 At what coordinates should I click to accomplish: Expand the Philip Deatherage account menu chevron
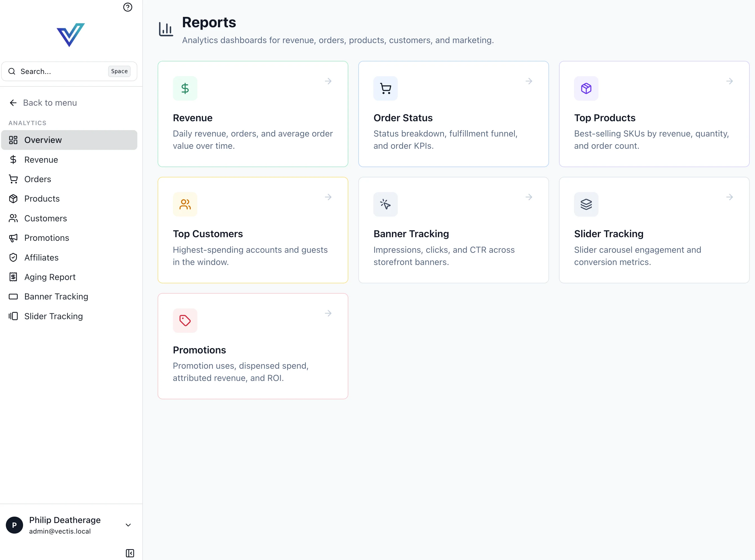pyautogui.click(x=128, y=525)
